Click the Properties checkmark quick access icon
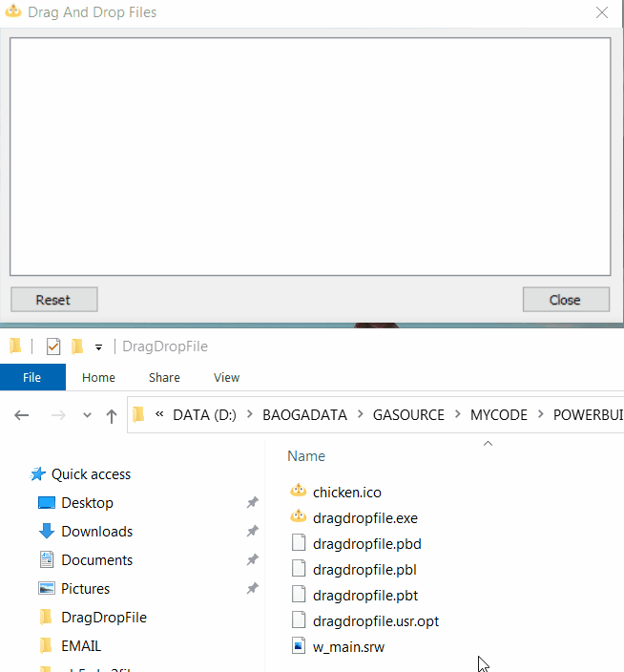 [x=53, y=346]
